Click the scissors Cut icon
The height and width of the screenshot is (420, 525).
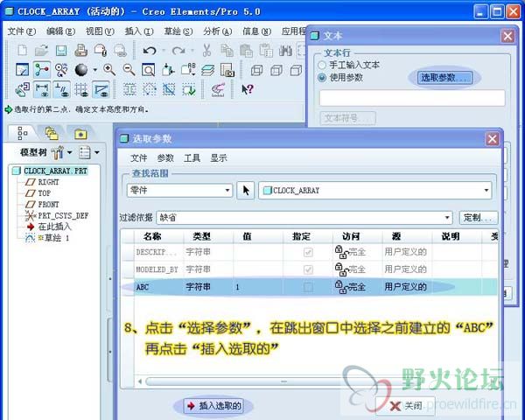(x=206, y=51)
